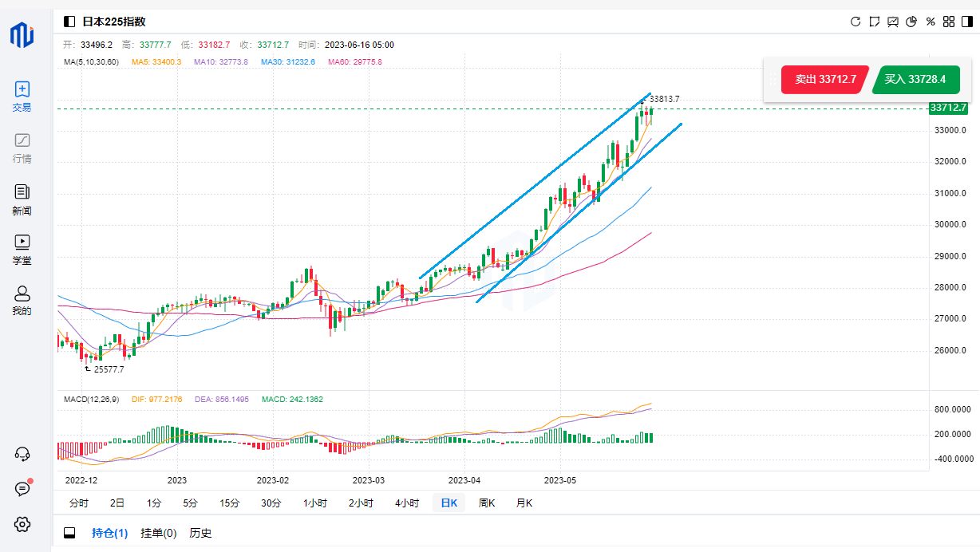980x552 pixels.
Task: Click the refresh chart icon
Action: click(x=856, y=22)
